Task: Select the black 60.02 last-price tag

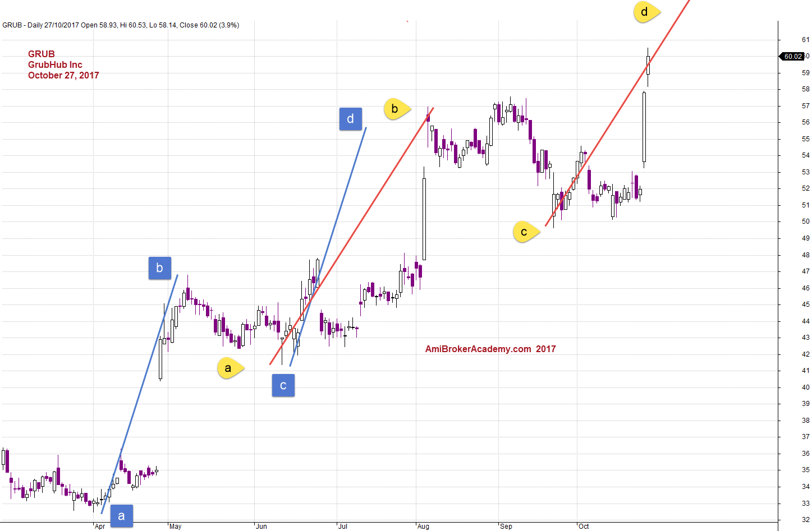Action: coord(792,57)
